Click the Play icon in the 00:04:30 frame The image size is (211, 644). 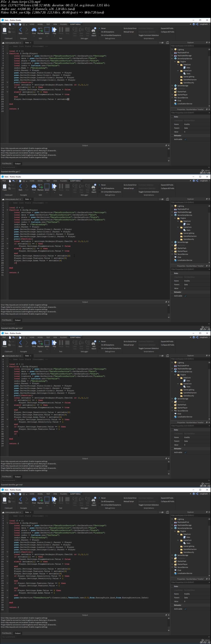coord(54,186)
